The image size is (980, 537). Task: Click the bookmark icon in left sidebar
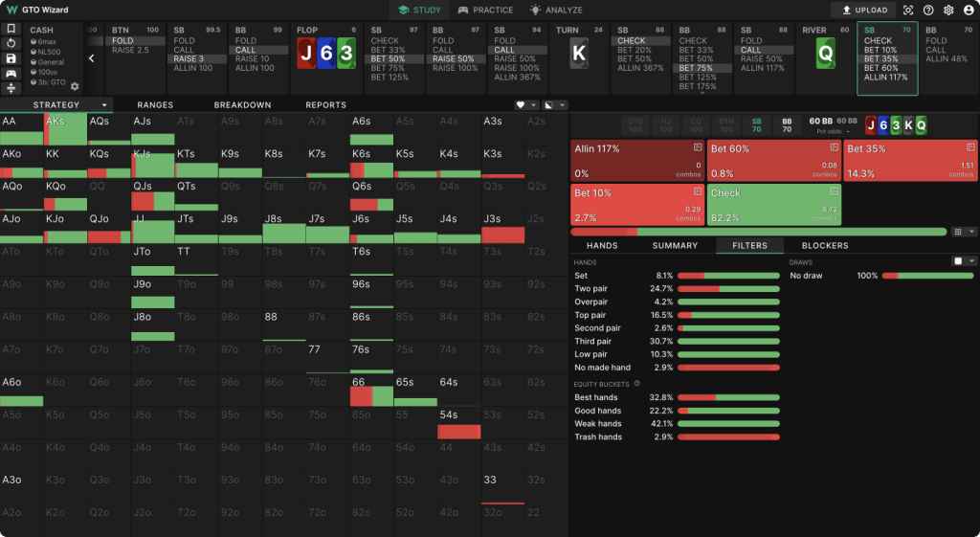(x=11, y=29)
